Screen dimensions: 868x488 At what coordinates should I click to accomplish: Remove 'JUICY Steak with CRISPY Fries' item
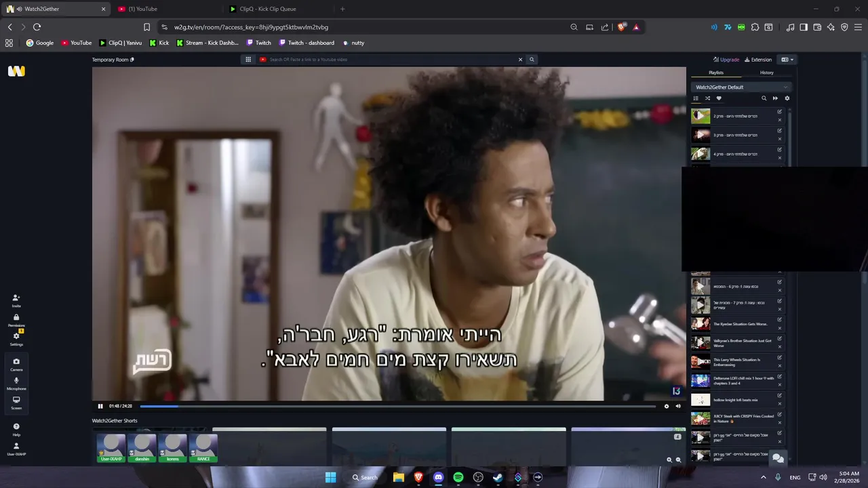pos(780,423)
